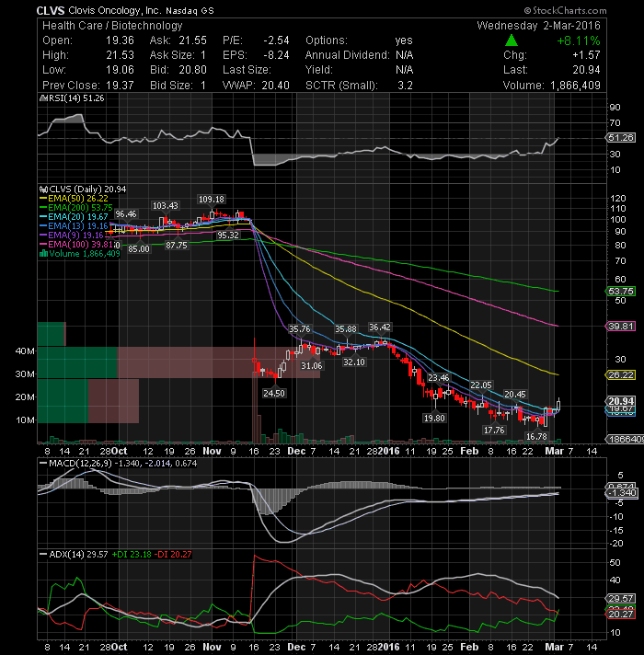Click the Prev Close value 19.37
Screen dimensions: 644x655
(120, 86)
